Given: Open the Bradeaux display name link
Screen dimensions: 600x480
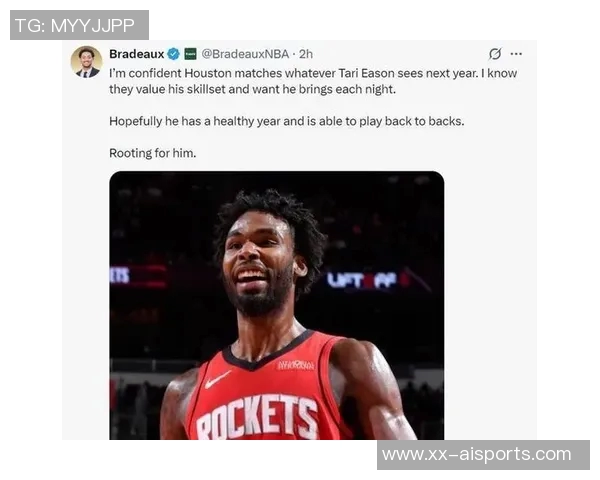Looking at the screenshot, I should coord(137,54).
